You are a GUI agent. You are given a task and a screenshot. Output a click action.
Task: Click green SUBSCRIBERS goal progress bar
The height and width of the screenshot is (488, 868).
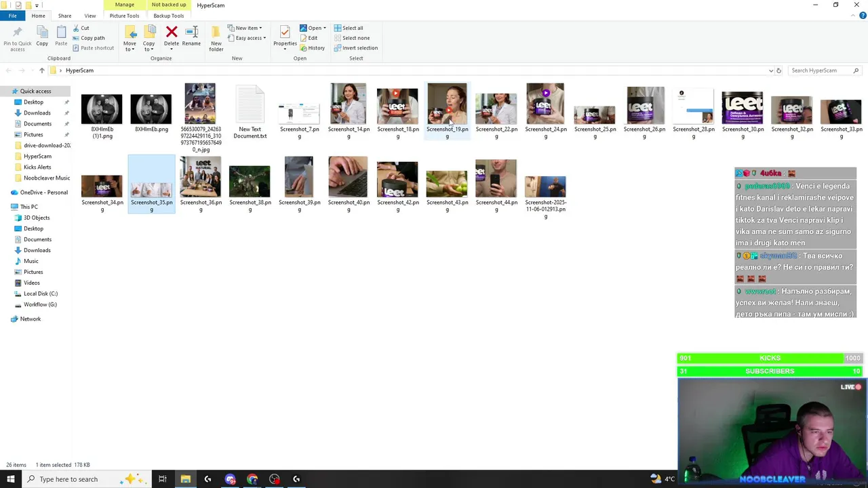(770, 371)
